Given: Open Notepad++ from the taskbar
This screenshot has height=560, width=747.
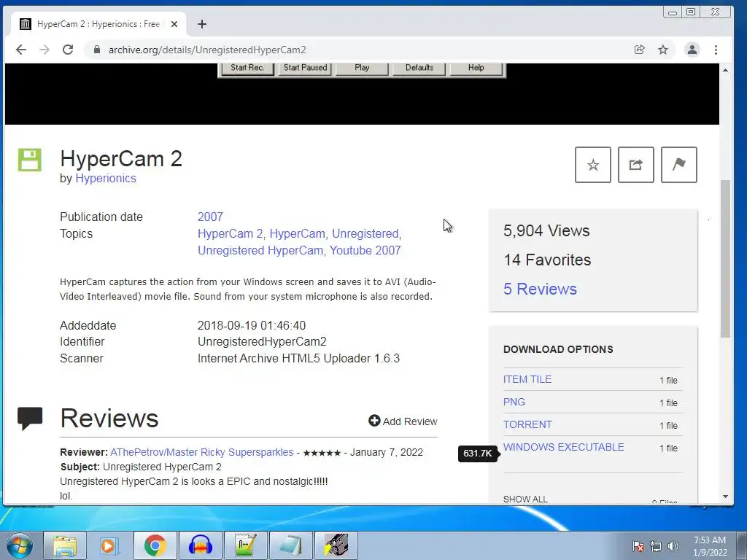Looking at the screenshot, I should pyautogui.click(x=245, y=545).
